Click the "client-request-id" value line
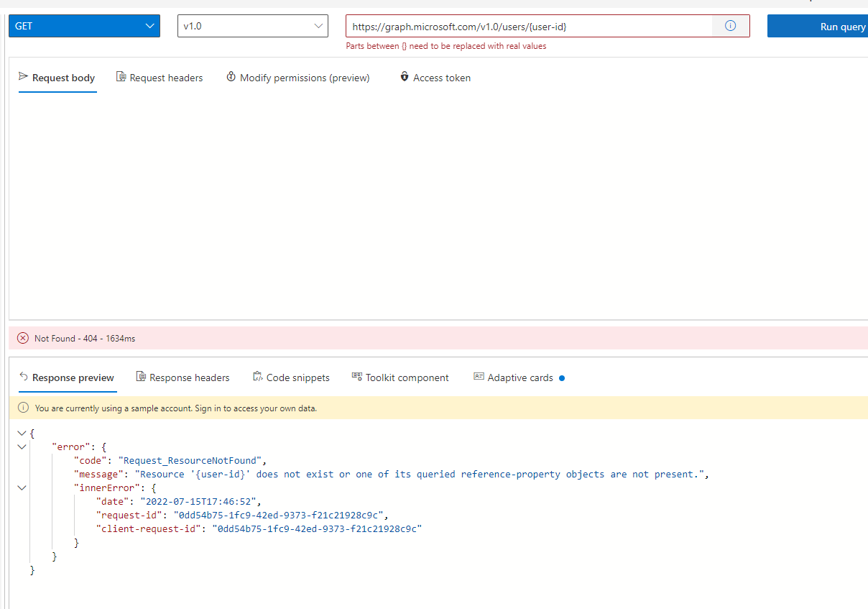This screenshot has height=609, width=868. pos(259,528)
